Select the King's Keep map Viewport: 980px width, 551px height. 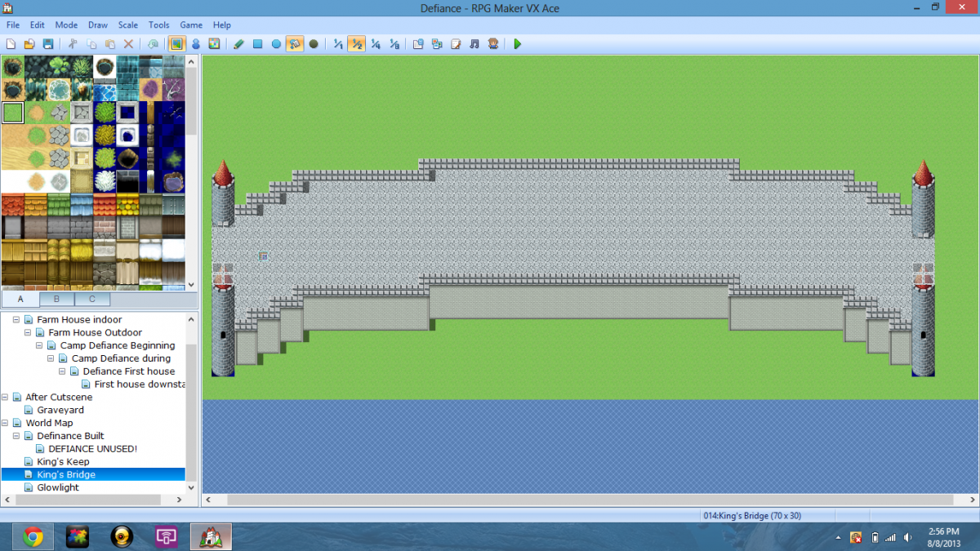(x=63, y=461)
